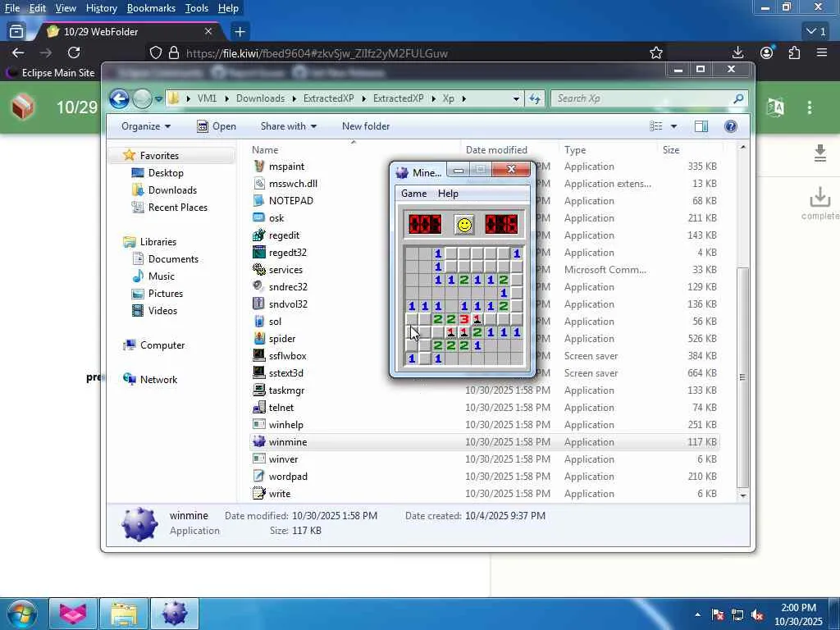Sort files by Size column header
The width and height of the screenshot is (840, 630).
tap(671, 150)
